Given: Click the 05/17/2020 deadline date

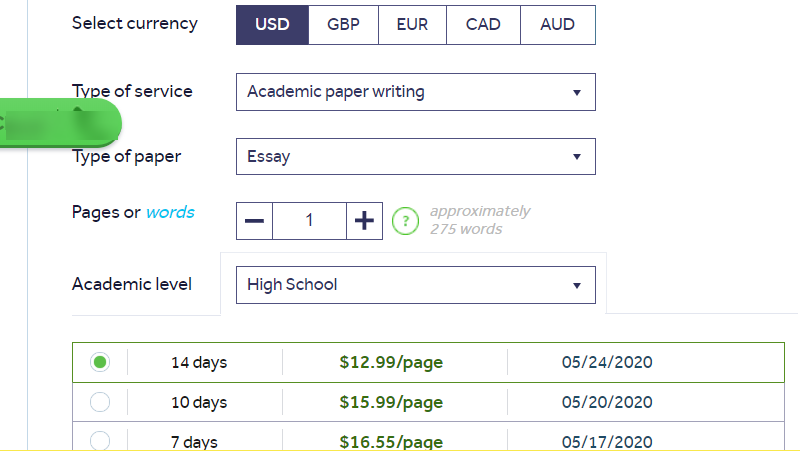Looking at the screenshot, I should [607, 442].
